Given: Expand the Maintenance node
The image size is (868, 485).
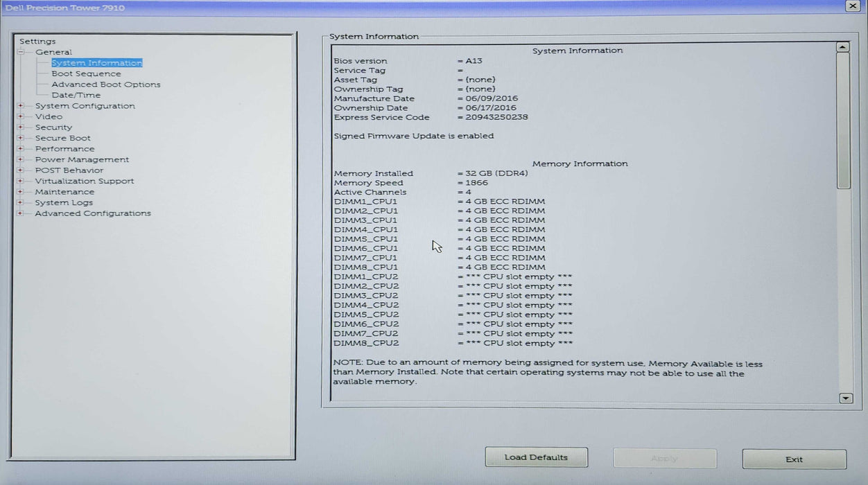Looking at the screenshot, I should (x=21, y=192).
